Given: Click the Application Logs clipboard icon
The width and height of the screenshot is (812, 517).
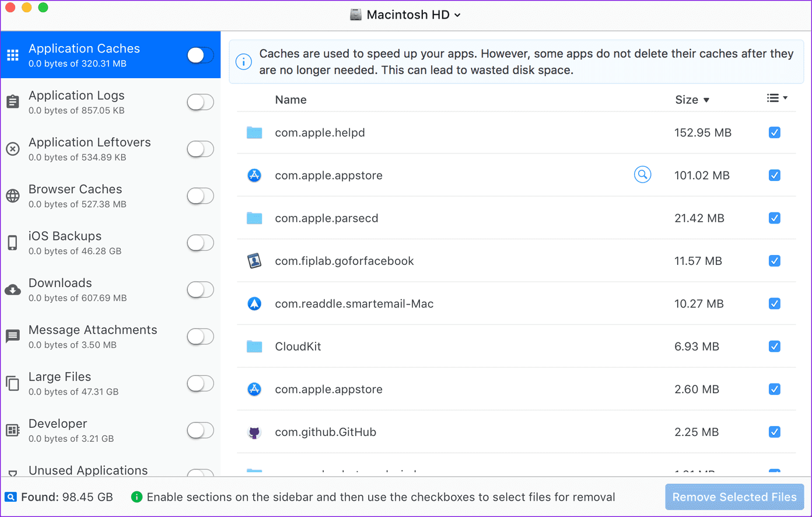Looking at the screenshot, I should point(13,102).
